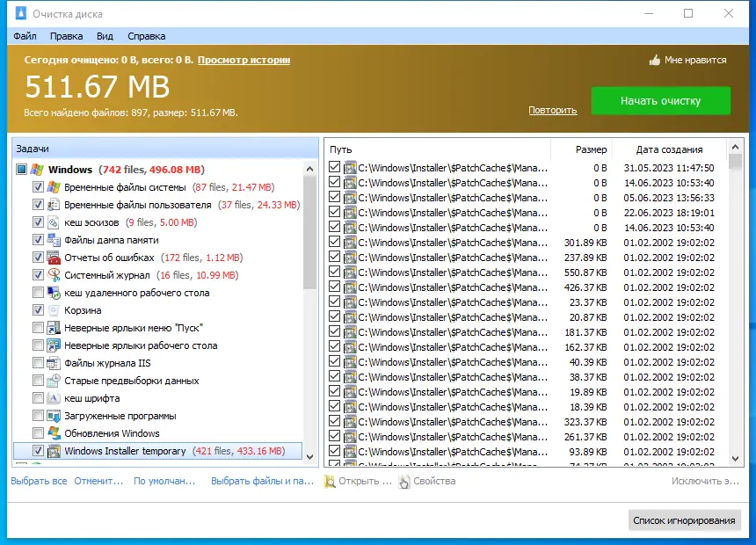Click the Мне нравится label
Viewport: 756px width, 545px height.
695,61
